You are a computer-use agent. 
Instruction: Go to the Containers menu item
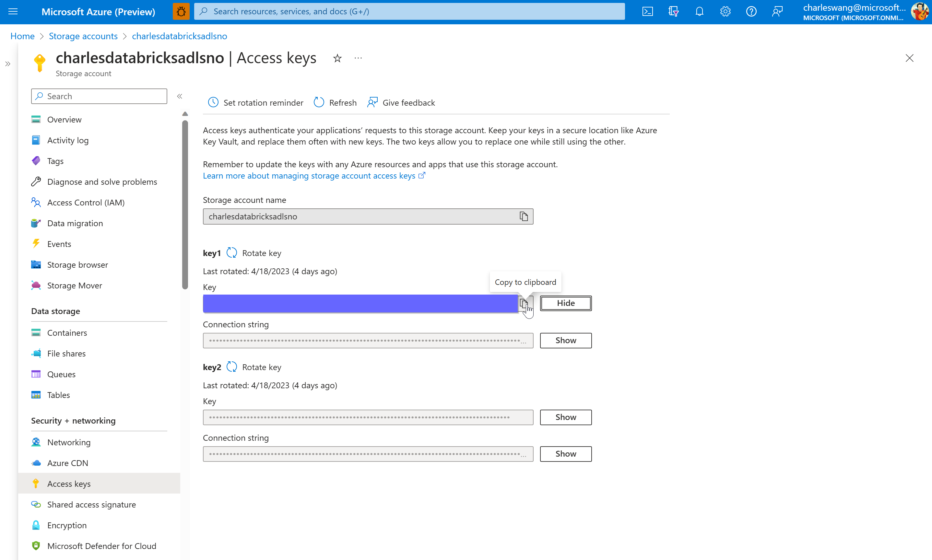pos(67,333)
